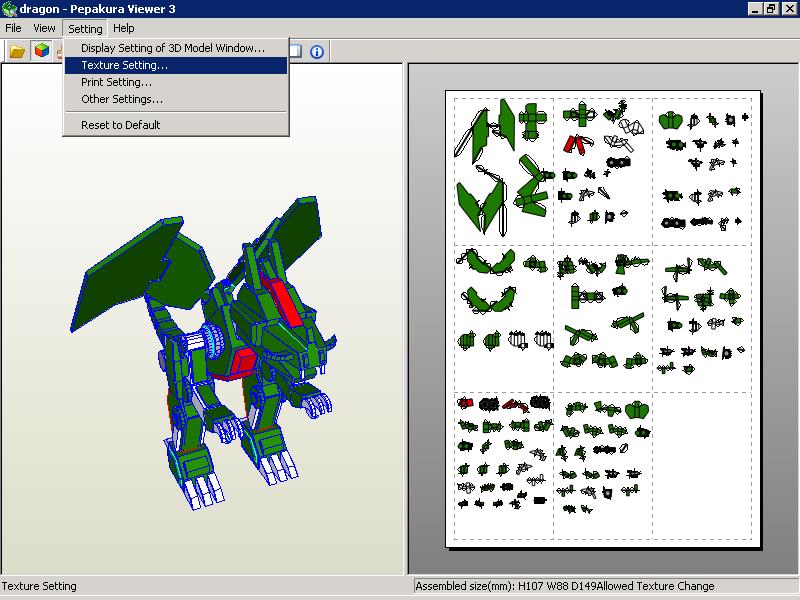
Task: Click the Open file folder icon
Action: [17, 51]
